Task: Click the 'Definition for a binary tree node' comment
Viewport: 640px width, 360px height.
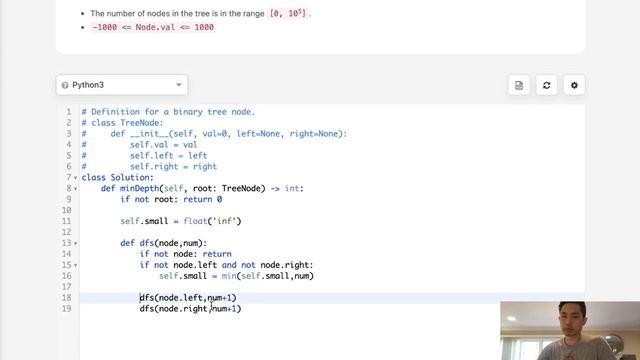Action: (x=168, y=112)
